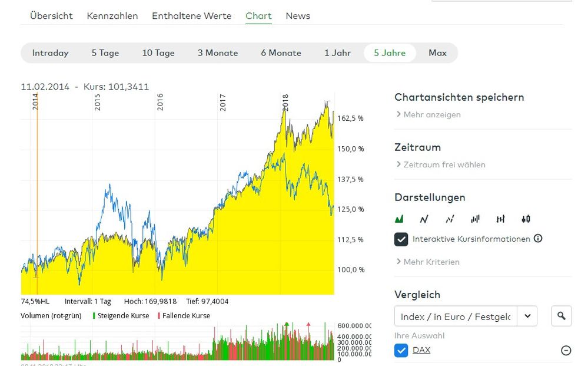This screenshot has width=588, height=366.
Task: Switch to the candlestick chart style
Action: (526, 219)
